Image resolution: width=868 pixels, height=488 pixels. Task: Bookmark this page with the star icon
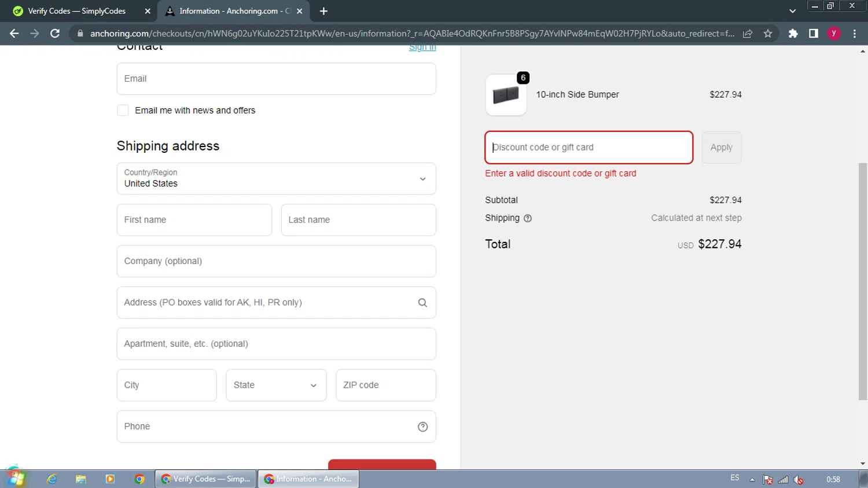[x=768, y=34]
